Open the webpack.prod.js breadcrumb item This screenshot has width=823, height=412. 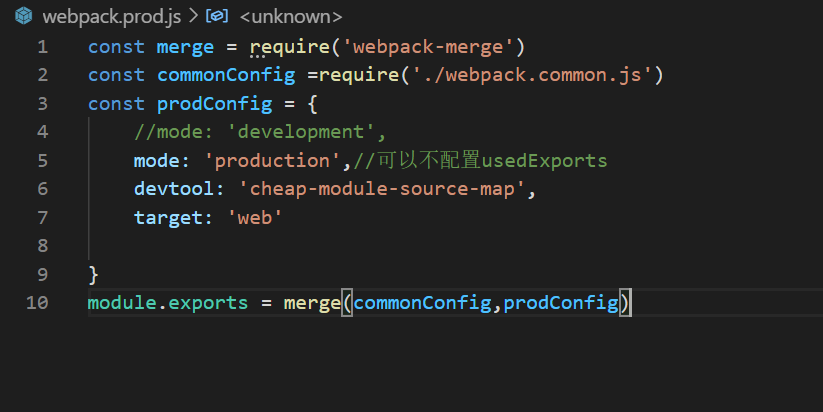[112, 17]
